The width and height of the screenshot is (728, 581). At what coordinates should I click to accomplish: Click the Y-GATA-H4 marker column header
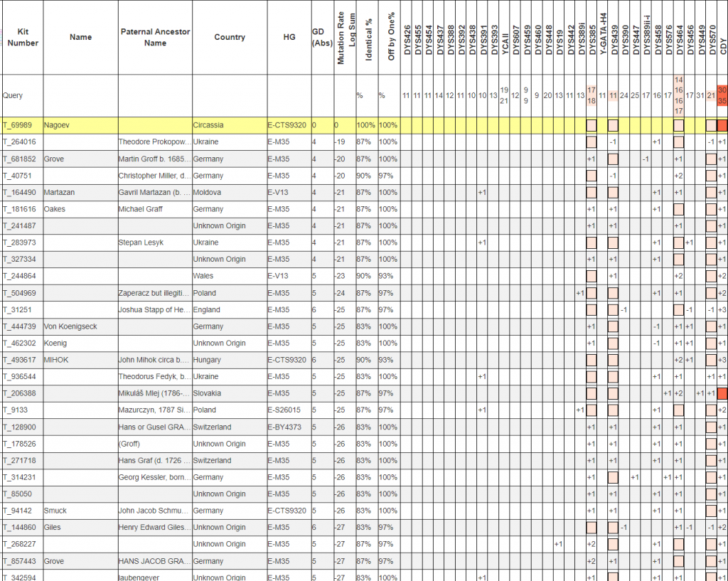602,36
